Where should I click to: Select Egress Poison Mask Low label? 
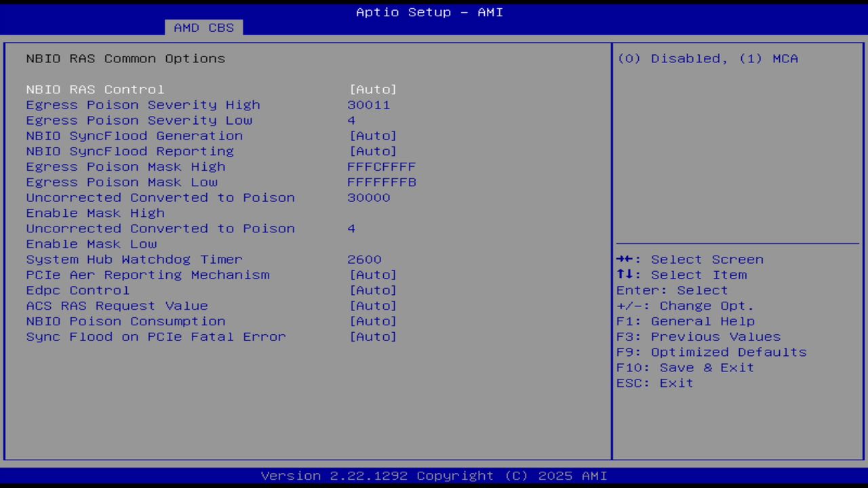point(122,182)
